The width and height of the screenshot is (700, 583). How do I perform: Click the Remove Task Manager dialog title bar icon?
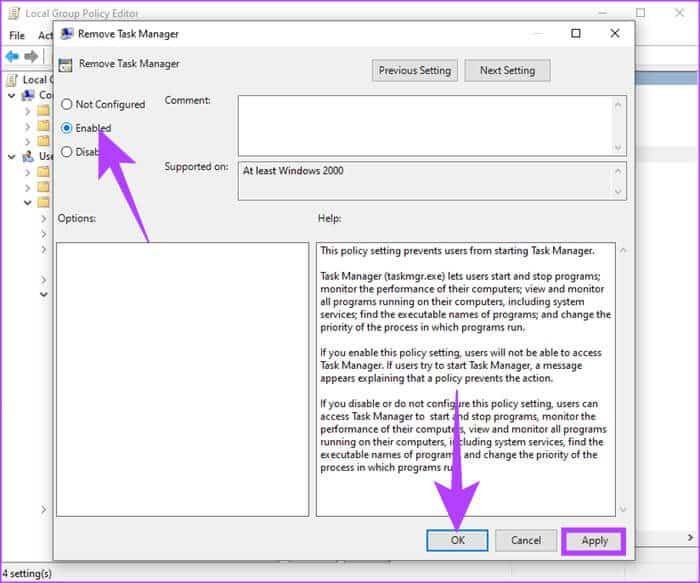tap(67, 33)
